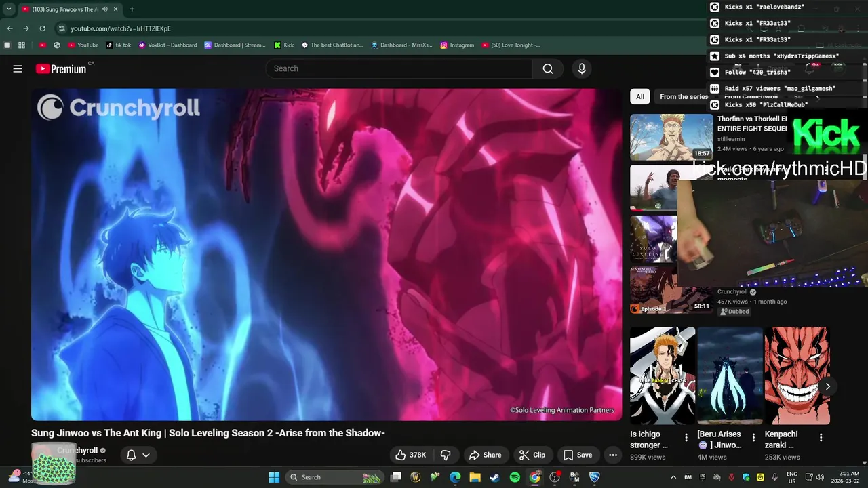Expand notification options chevron beside bell

click(146, 455)
